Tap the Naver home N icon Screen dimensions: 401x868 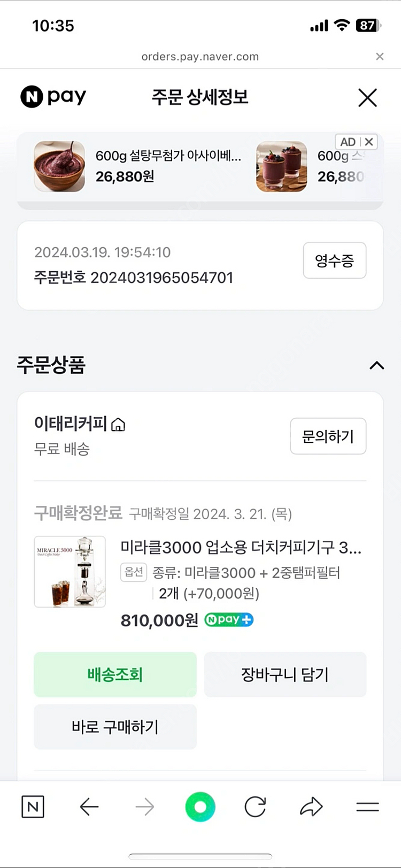tap(33, 806)
